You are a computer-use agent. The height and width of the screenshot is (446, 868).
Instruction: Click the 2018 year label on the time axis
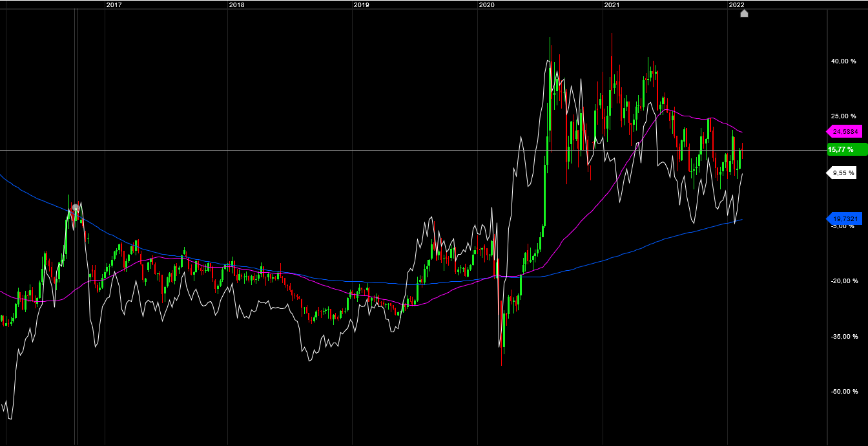237,5
